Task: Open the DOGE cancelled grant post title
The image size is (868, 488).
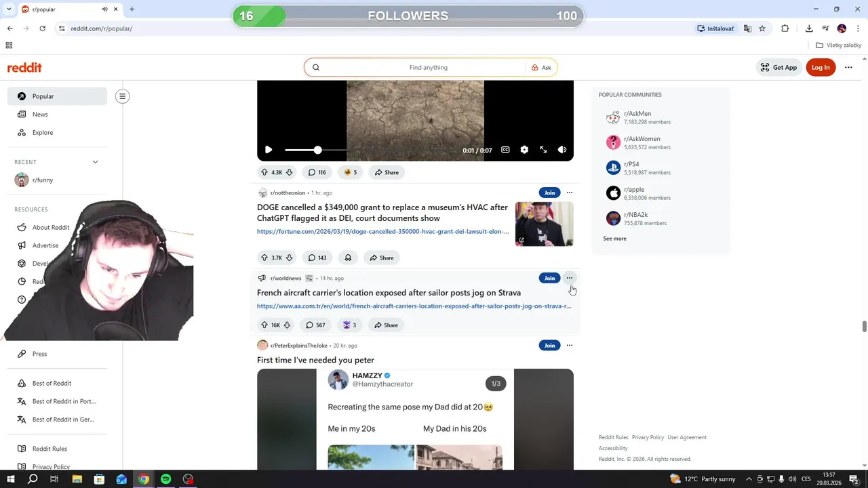Action: (382, 213)
